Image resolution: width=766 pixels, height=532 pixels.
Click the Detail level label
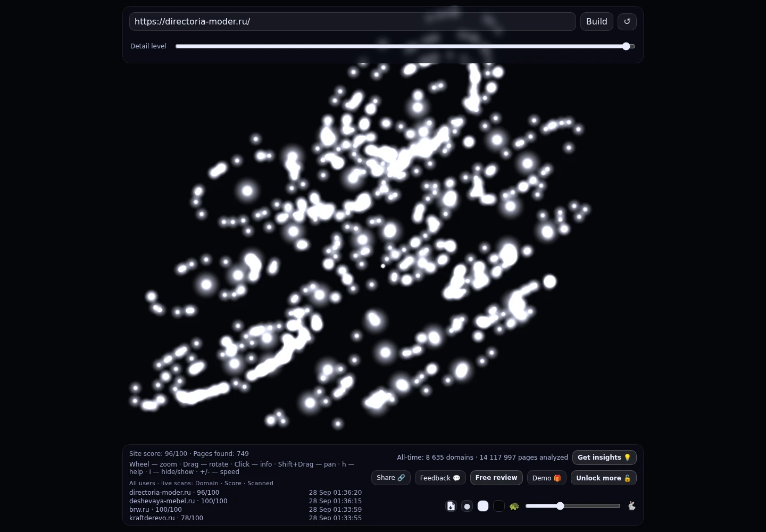tap(148, 46)
